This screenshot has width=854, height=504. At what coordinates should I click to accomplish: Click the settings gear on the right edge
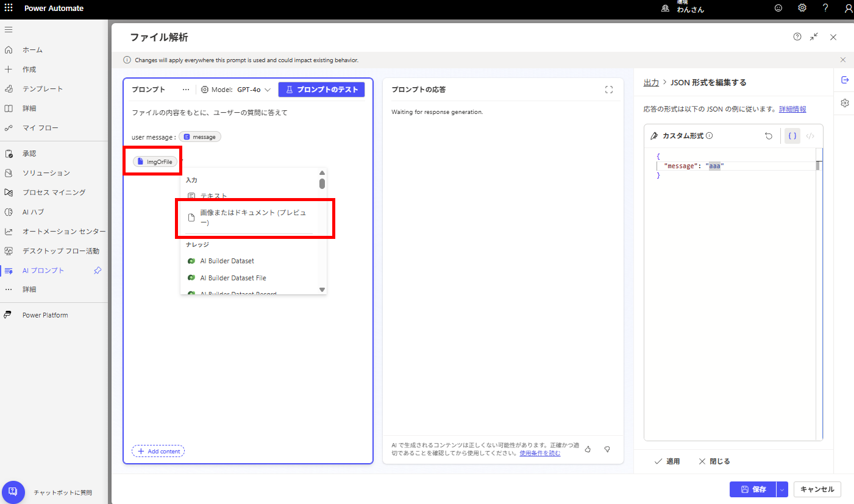pos(844,103)
